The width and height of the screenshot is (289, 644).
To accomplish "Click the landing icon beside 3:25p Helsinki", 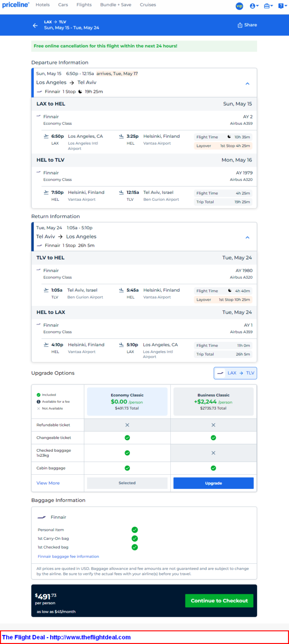I will [x=122, y=136].
